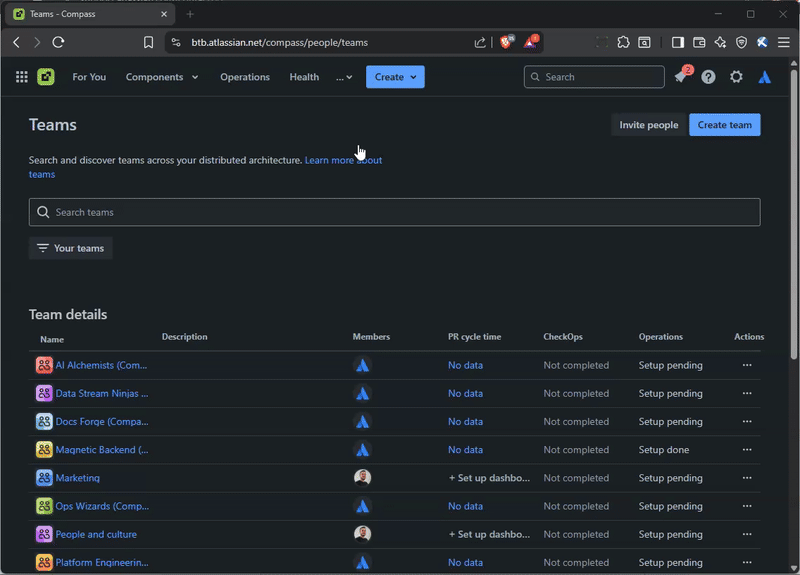The image size is (800, 575).
Task: Click the Data Stream Ninjas team icon
Action: [x=44, y=393]
